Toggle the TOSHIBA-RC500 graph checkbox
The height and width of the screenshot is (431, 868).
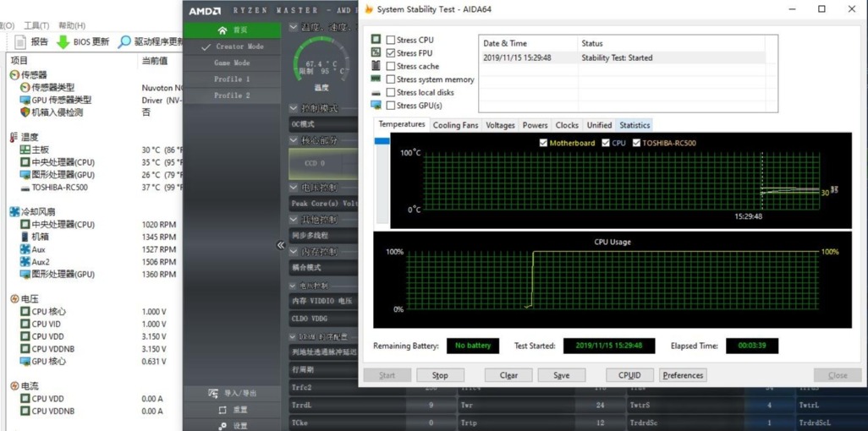pyautogui.click(x=636, y=143)
